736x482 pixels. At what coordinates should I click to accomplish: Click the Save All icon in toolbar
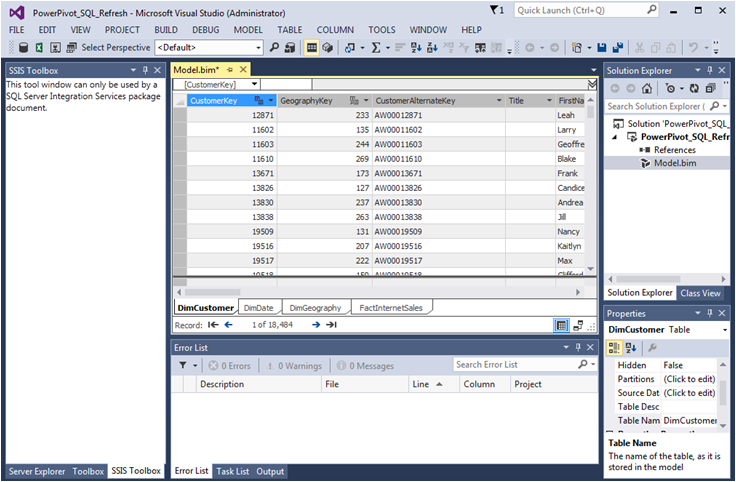pos(618,47)
